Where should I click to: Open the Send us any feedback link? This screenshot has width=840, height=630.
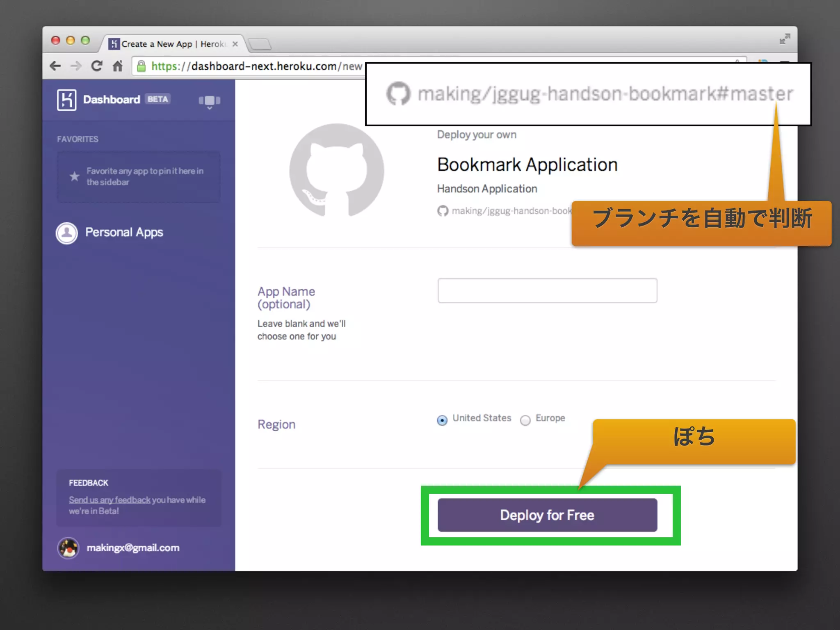coord(110,500)
